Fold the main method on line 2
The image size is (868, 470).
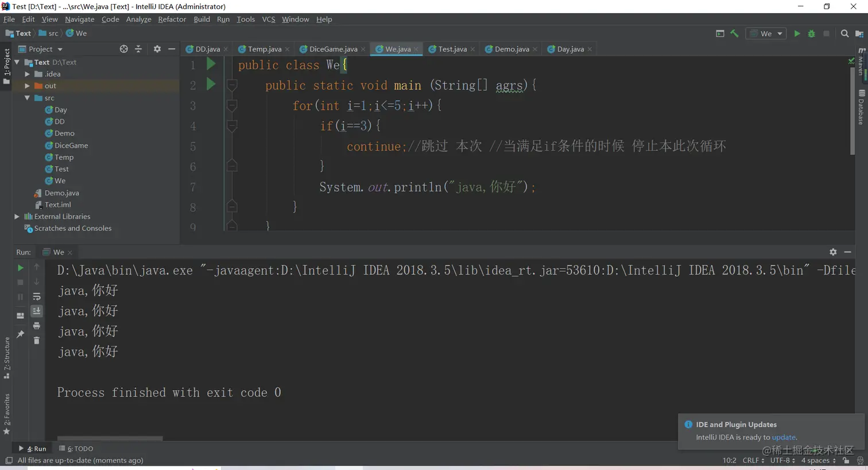coord(232,85)
